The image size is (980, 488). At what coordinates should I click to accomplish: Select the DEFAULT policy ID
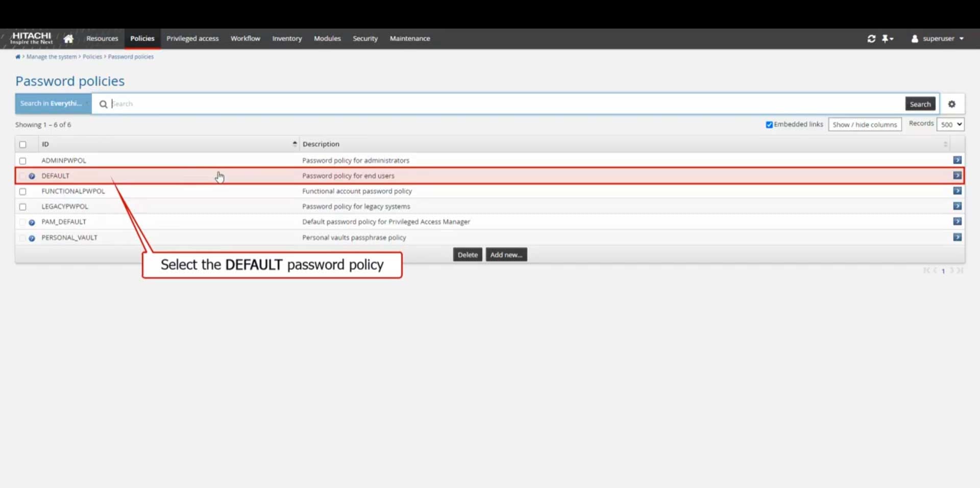pos(55,176)
